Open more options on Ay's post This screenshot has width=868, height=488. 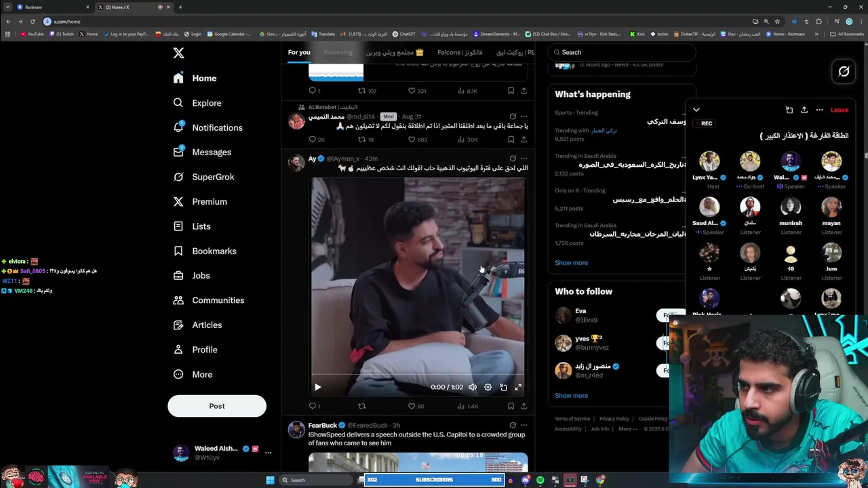(x=524, y=159)
